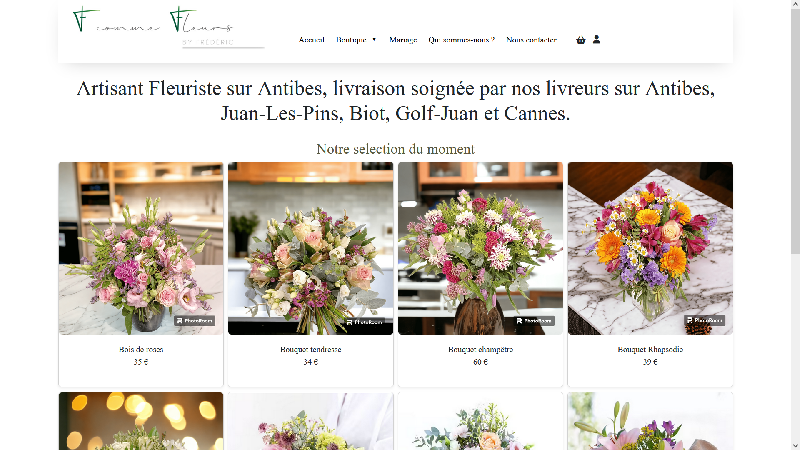Click the page vertical scrollbar thumb
This screenshot has width=800, height=450.
pos(795,130)
